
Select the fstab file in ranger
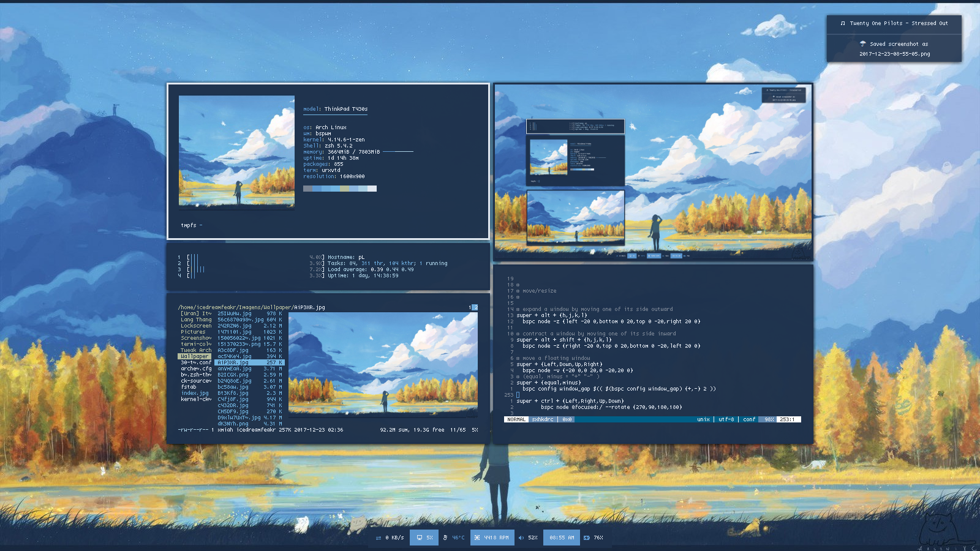pyautogui.click(x=189, y=387)
